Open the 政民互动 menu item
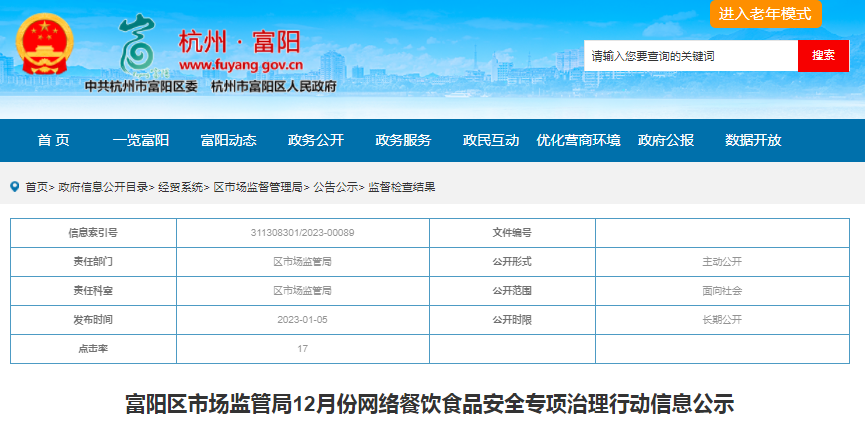 [x=491, y=140]
